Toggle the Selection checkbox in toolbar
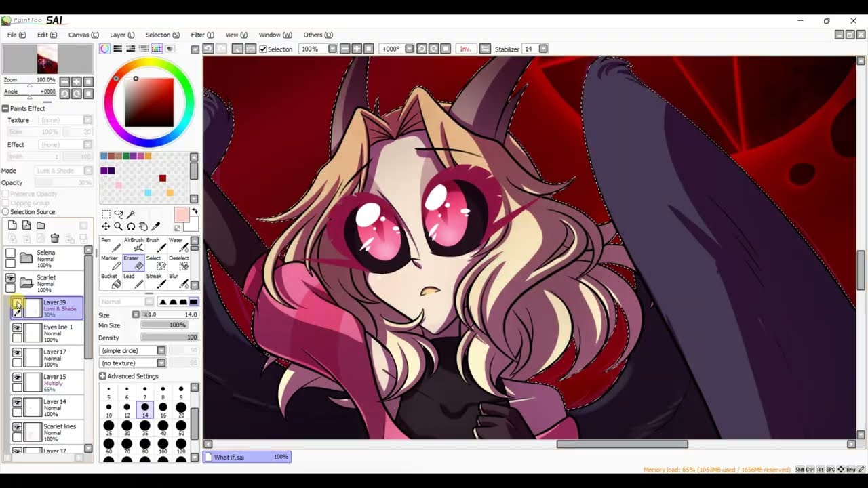This screenshot has height=488, width=868. point(263,49)
